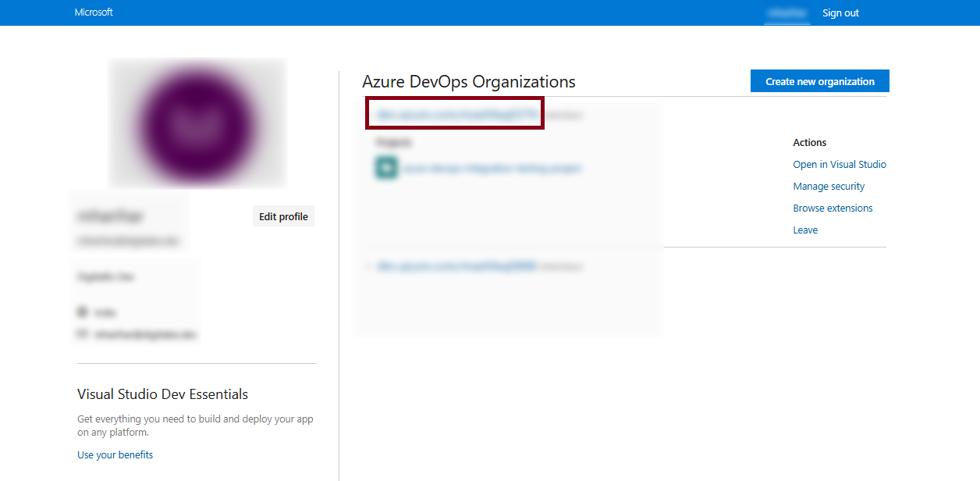The width and height of the screenshot is (980, 481).
Task: Open the second dev.azure.com organization link
Action: [456, 266]
